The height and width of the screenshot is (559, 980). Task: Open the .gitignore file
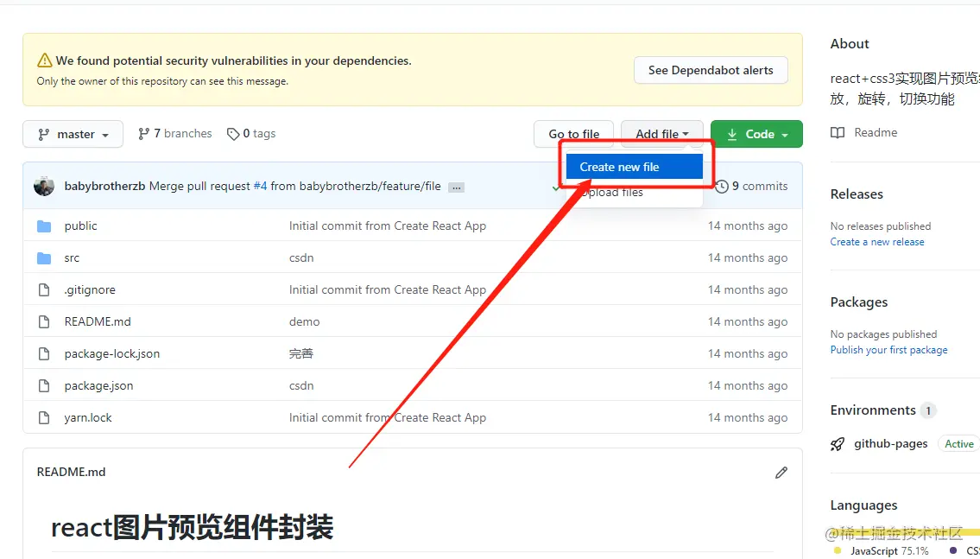pyautogui.click(x=90, y=289)
